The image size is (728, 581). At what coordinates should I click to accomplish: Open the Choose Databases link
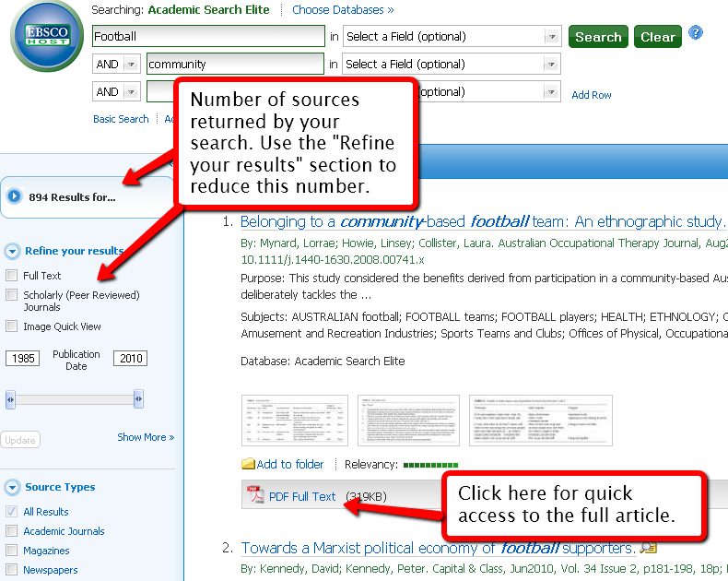343,10
